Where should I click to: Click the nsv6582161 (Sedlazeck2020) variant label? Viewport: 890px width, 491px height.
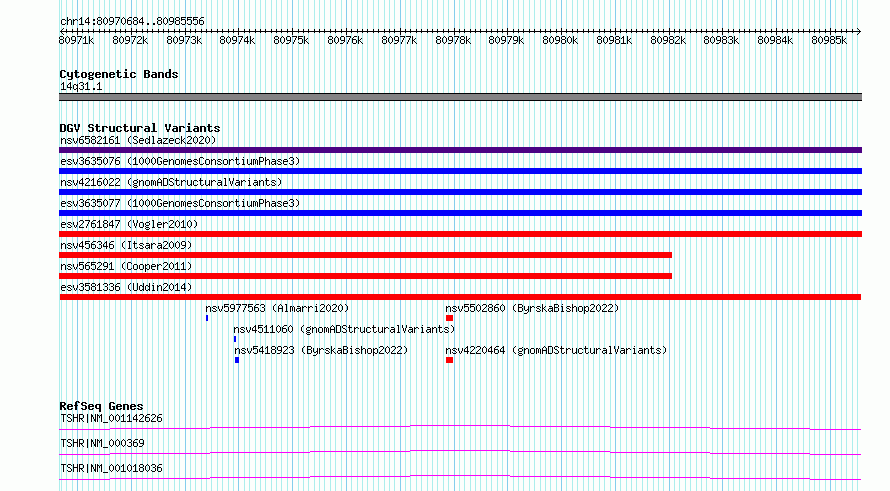tap(138, 140)
